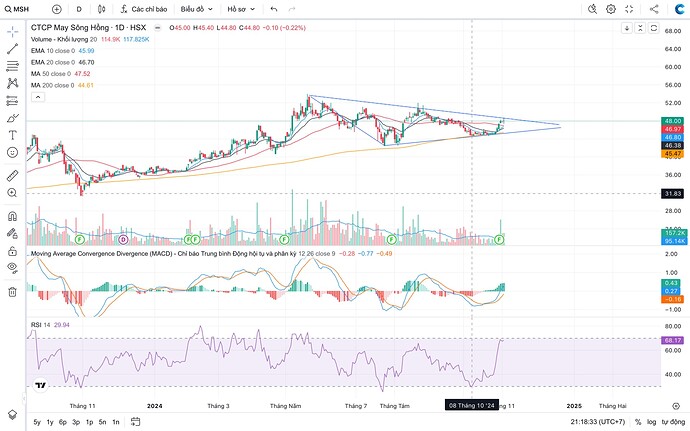Set range to 5y

click(x=37, y=422)
